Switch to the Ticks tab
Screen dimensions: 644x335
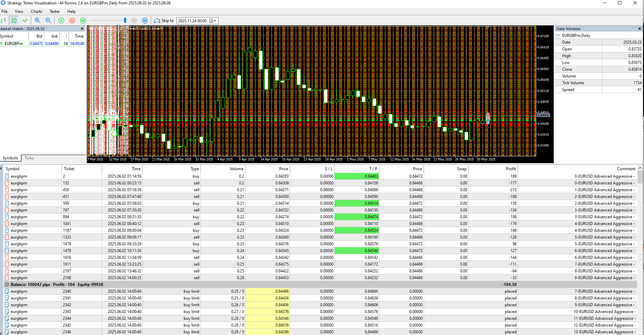pos(29,158)
